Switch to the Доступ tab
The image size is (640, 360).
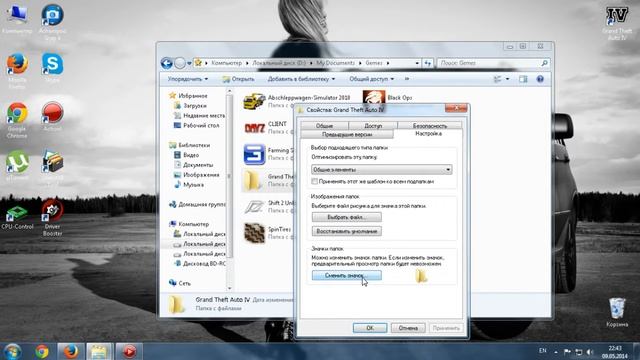click(x=373, y=126)
